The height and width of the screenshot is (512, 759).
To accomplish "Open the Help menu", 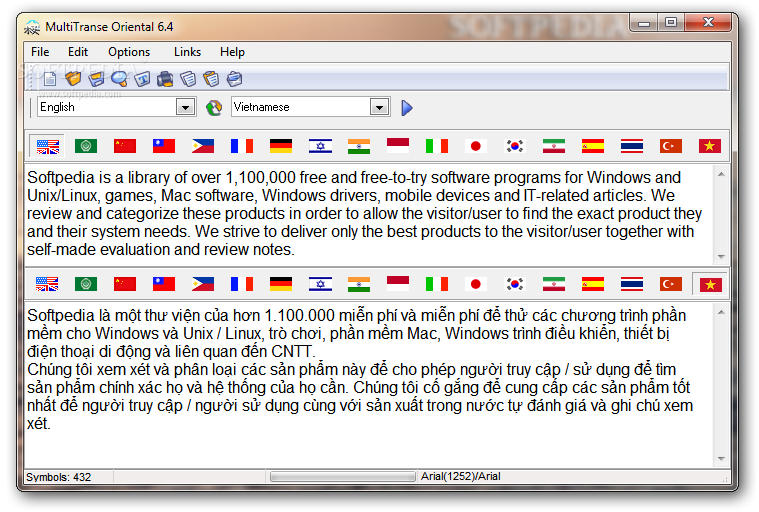I will pos(232,52).
